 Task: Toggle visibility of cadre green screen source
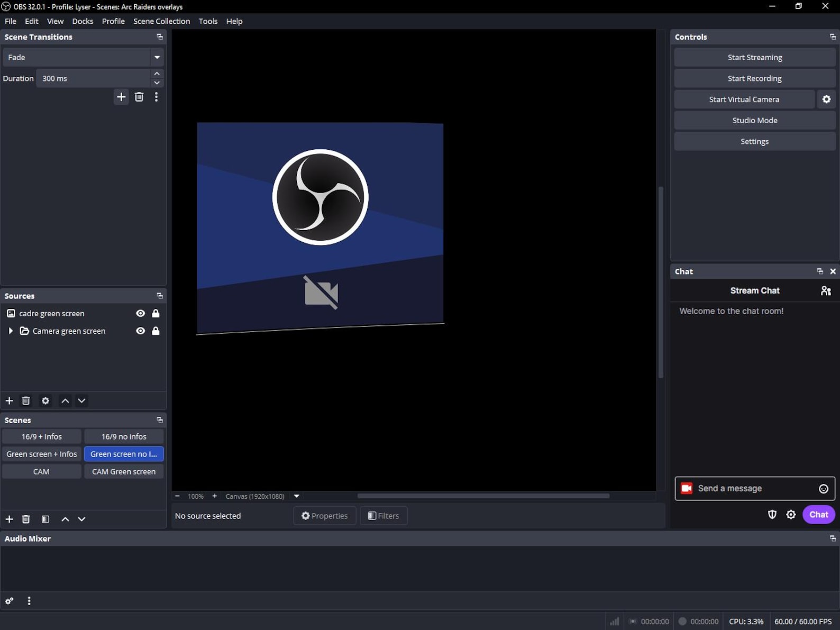pos(140,313)
